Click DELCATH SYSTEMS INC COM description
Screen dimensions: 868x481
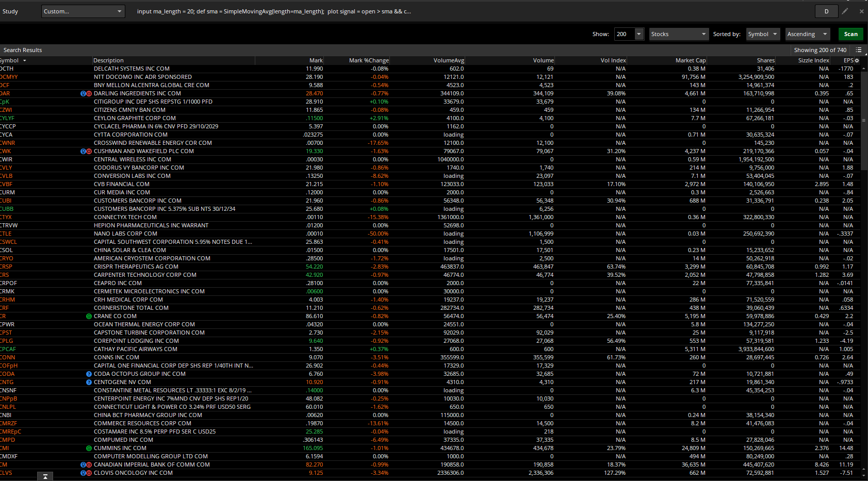[x=132, y=69]
